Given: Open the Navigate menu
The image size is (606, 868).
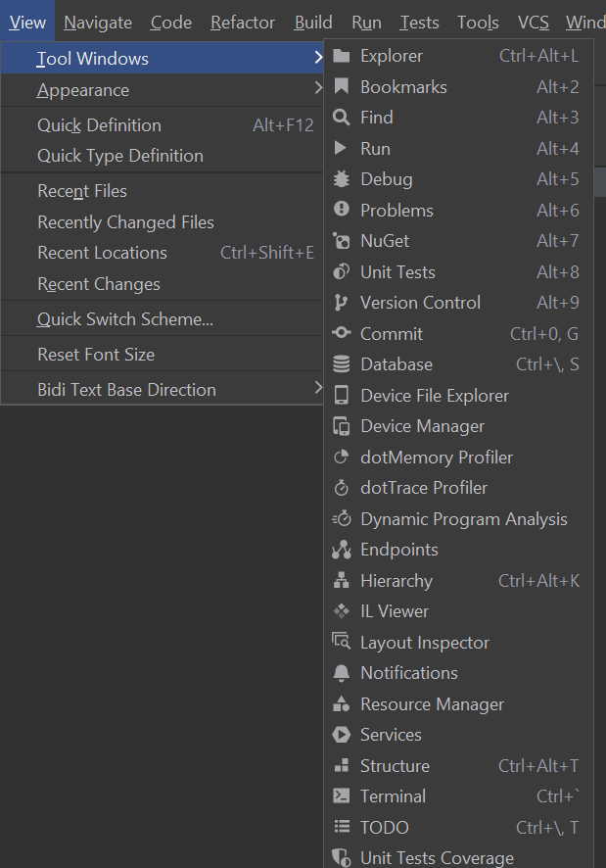Looking at the screenshot, I should (97, 22).
